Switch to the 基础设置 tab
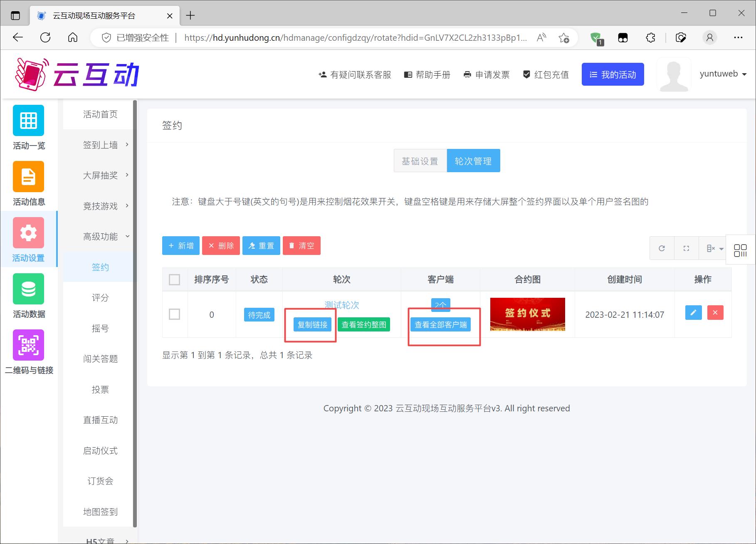Screen dimensions: 756x544 420,161
